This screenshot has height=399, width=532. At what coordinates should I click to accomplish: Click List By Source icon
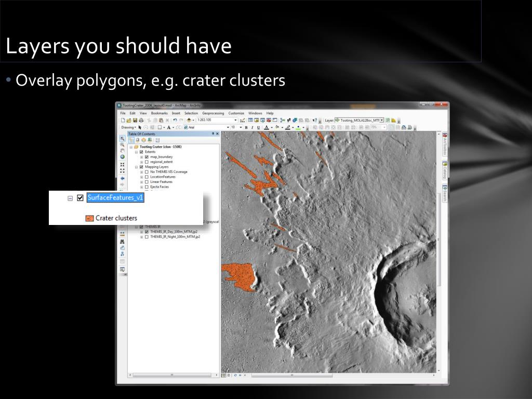pos(137,140)
